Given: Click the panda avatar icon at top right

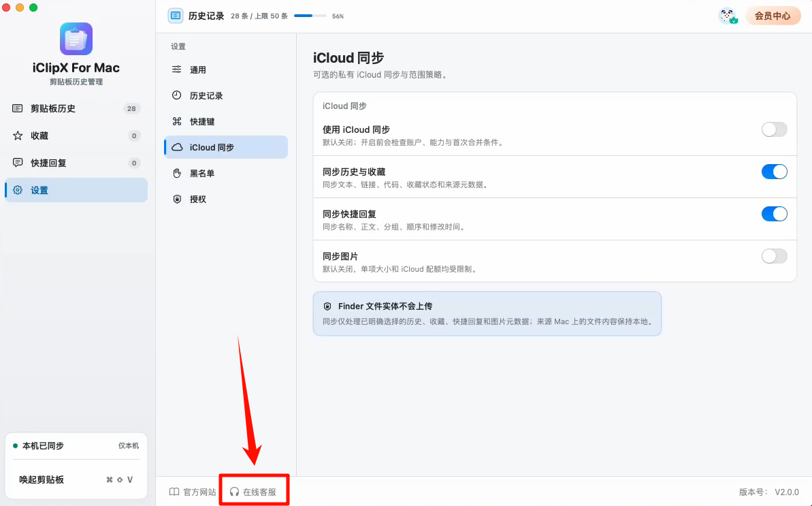Looking at the screenshot, I should tap(728, 16).
